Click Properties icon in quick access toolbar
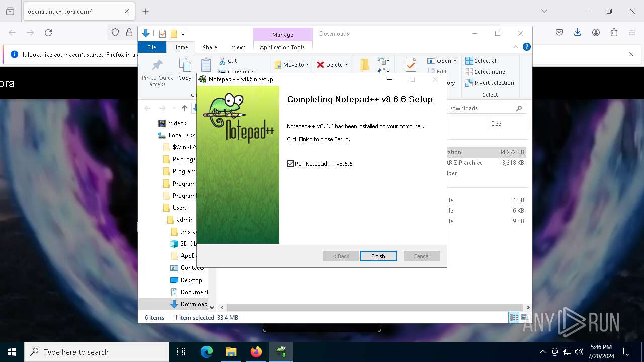Viewport: 644px width, 362px height. 163,34
